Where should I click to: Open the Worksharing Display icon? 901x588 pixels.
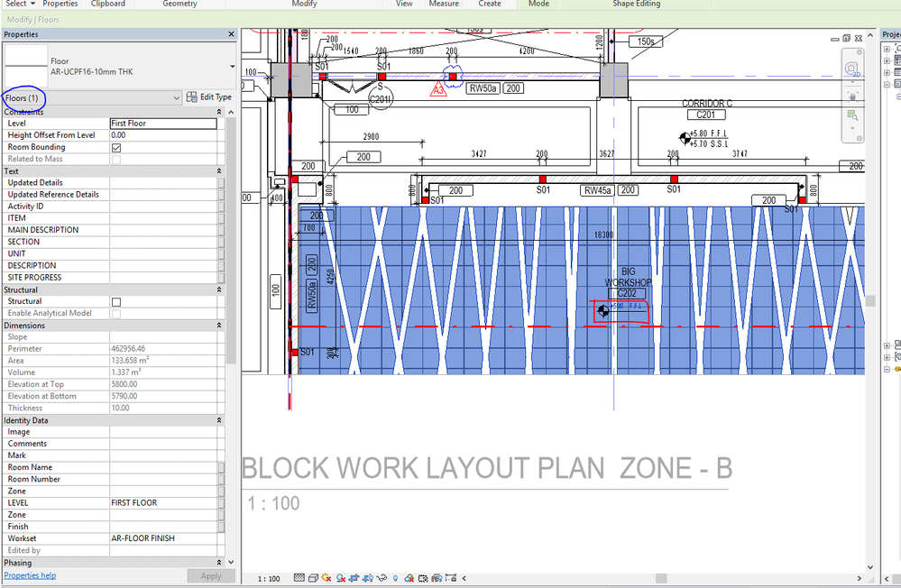click(x=409, y=578)
